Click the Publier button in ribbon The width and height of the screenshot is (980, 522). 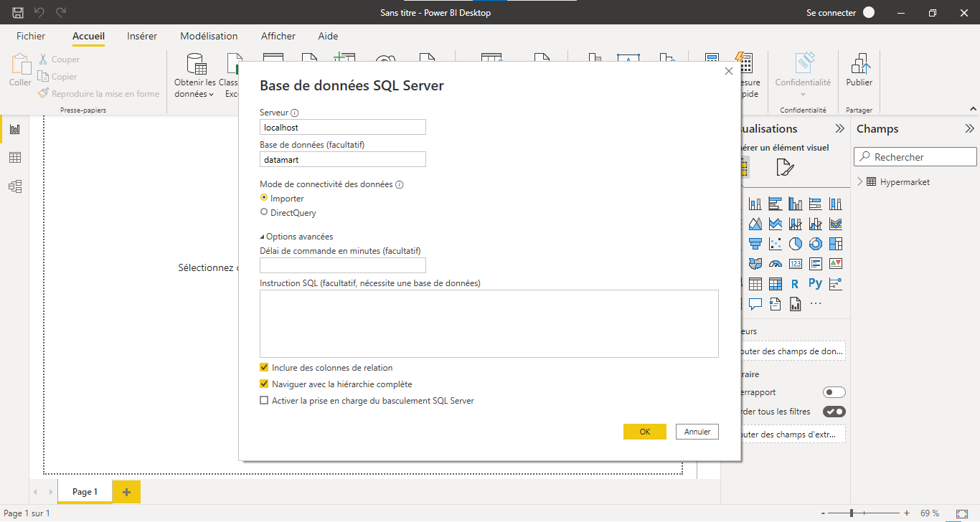pyautogui.click(x=859, y=70)
